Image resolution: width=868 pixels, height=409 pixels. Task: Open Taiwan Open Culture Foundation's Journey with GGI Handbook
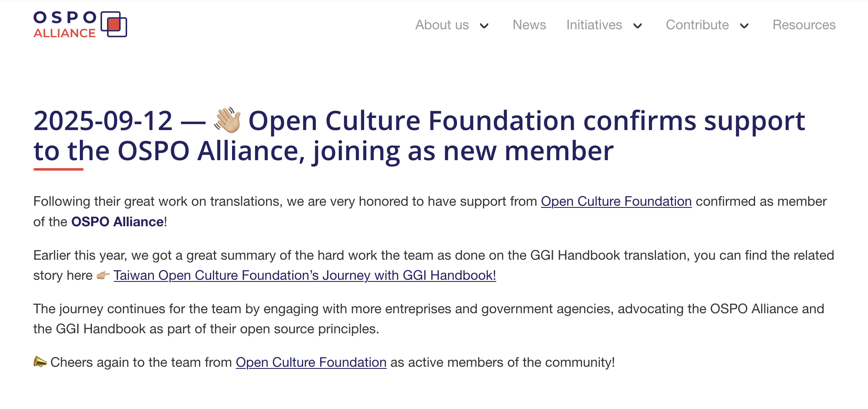tap(305, 276)
